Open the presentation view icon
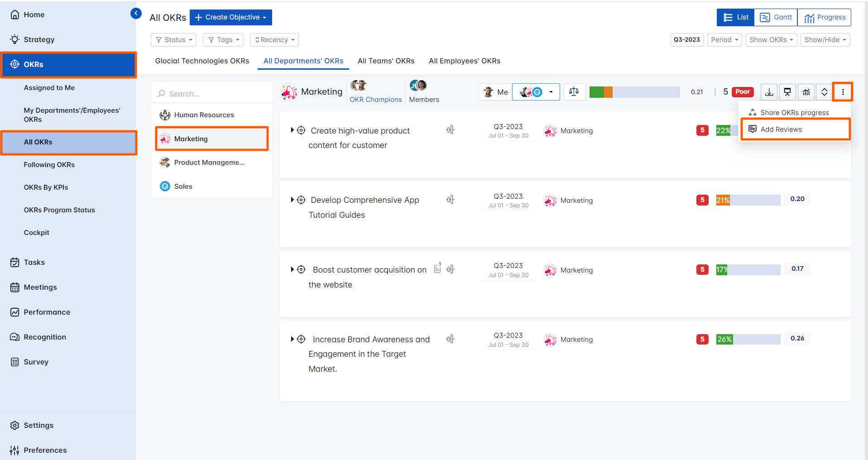 tap(787, 92)
